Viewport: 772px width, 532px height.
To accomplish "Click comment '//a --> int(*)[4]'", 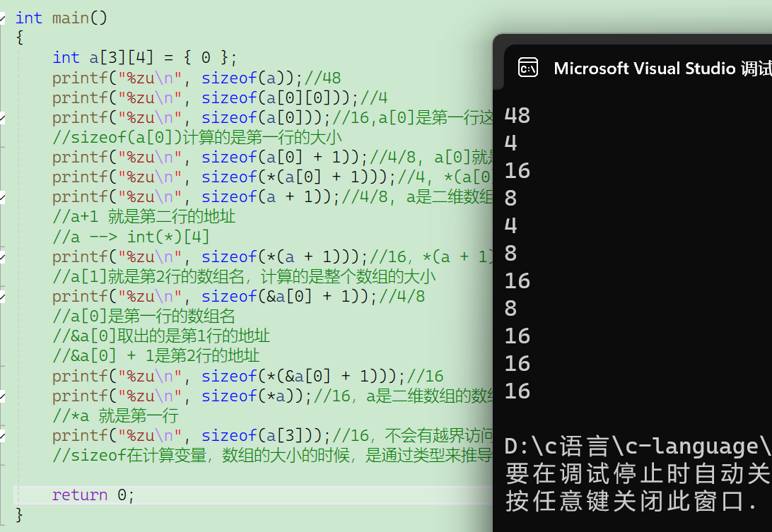I will (131, 237).
